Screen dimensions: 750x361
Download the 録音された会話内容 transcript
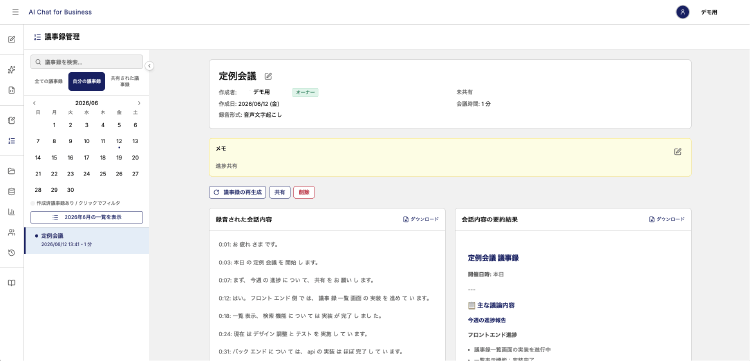click(x=420, y=219)
